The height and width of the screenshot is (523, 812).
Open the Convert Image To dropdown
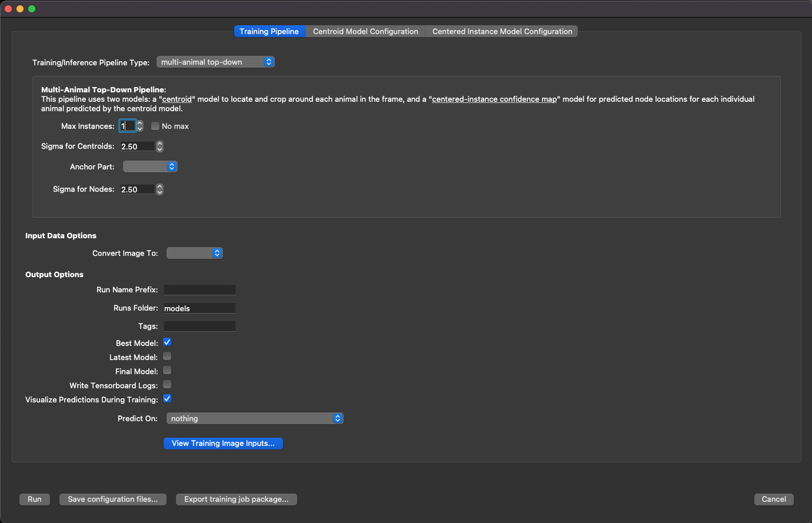pos(195,254)
